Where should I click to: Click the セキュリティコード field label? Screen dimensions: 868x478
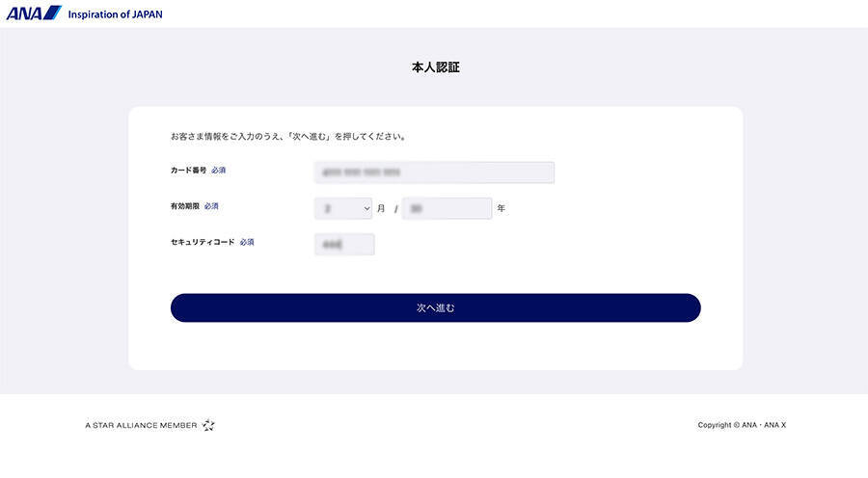pos(203,242)
